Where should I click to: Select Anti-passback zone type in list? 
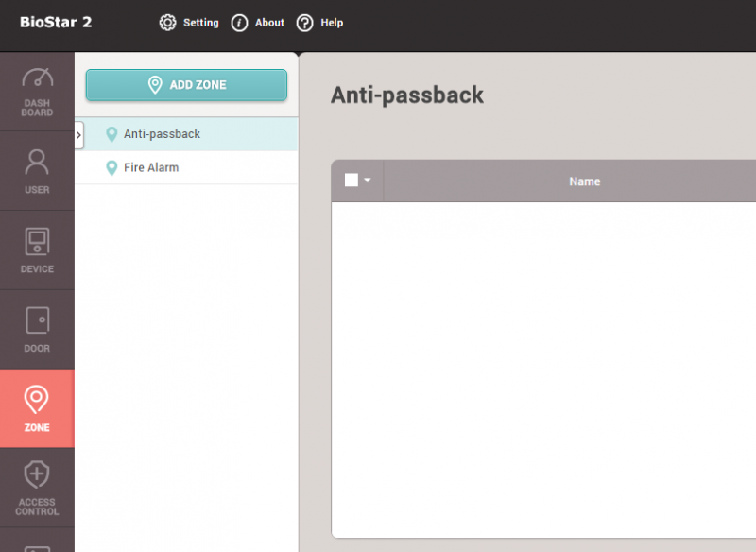[x=162, y=134]
